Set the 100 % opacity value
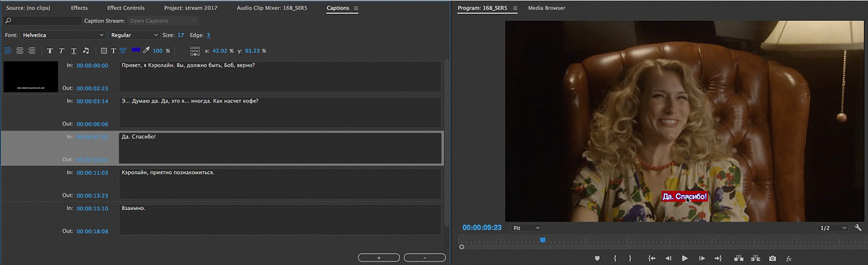The height and width of the screenshot is (265, 868). click(x=158, y=51)
